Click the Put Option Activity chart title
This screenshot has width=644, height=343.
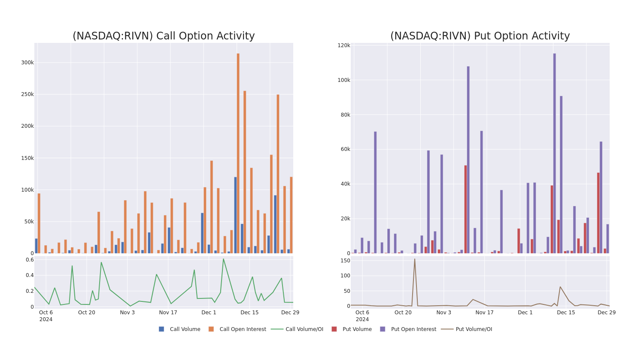tap(480, 36)
